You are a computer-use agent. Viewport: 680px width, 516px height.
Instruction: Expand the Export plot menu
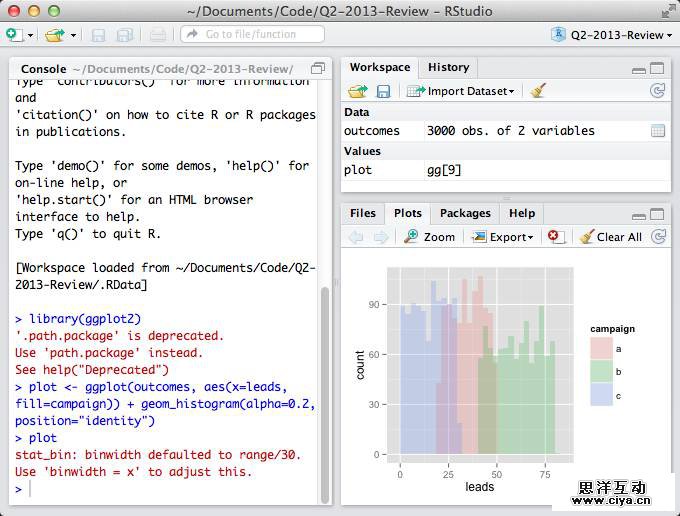502,237
